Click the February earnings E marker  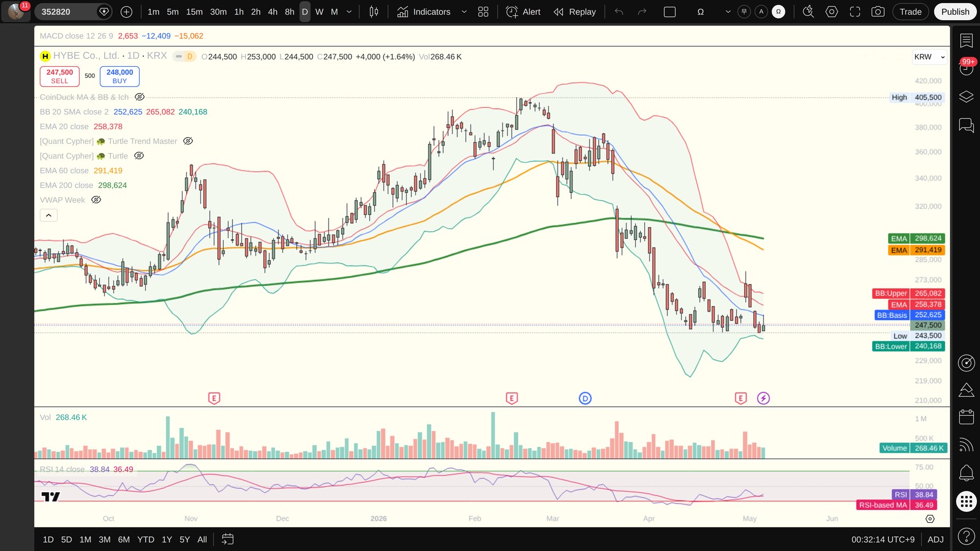tap(512, 399)
